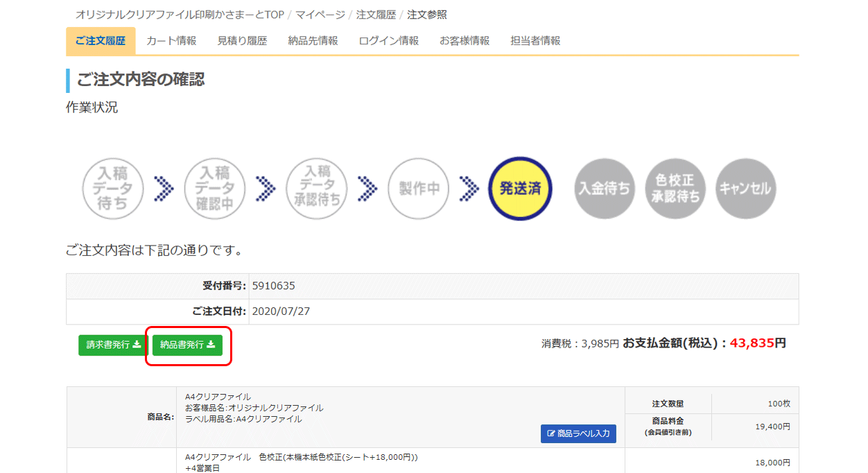This screenshot has width=868, height=473.
Task: Select the 担当者情報 tab
Action: (x=535, y=41)
